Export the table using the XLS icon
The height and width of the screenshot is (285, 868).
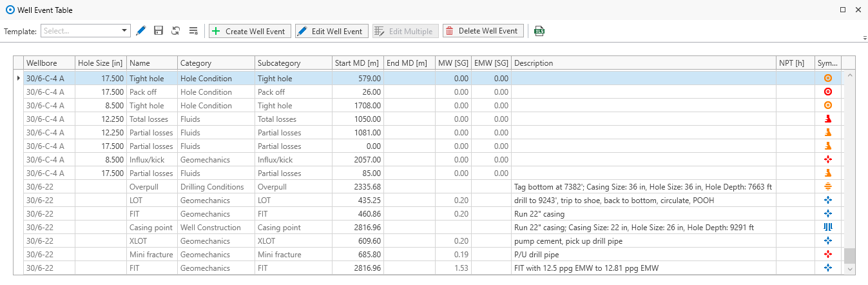coord(539,31)
